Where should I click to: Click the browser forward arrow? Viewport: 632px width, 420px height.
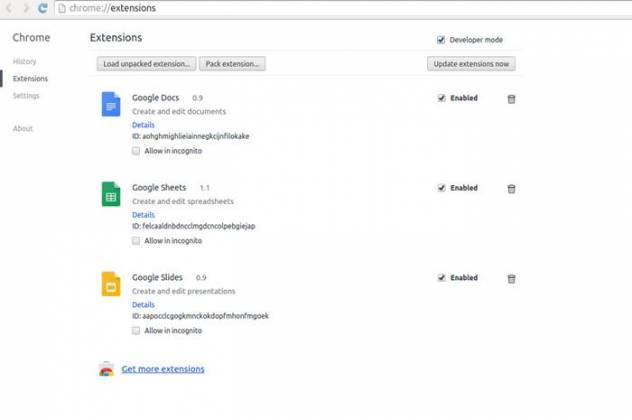pyautogui.click(x=26, y=8)
